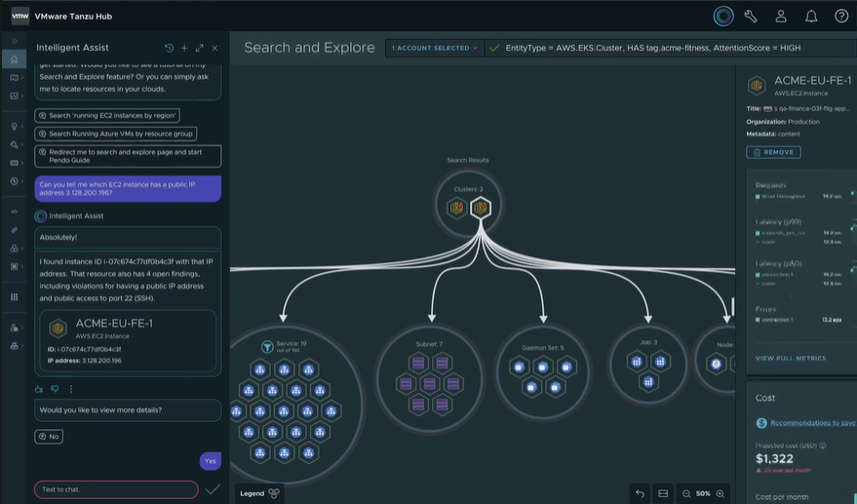Click the wrench settings icon in header

coord(751,16)
